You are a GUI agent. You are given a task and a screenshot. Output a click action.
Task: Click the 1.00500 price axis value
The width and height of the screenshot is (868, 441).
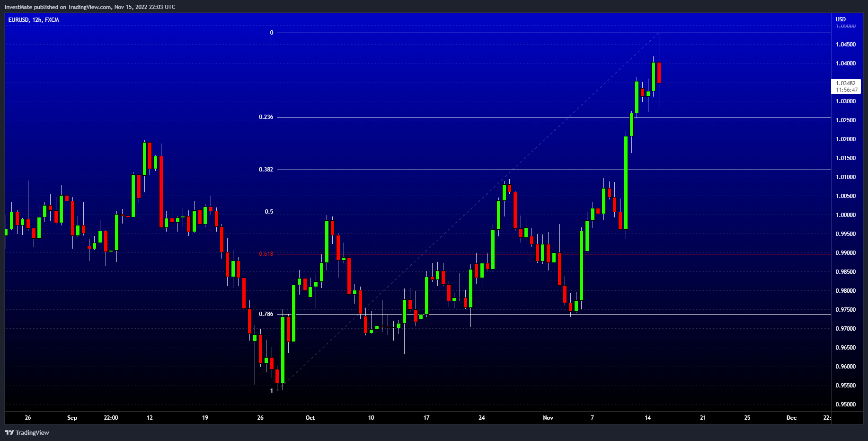pos(846,196)
